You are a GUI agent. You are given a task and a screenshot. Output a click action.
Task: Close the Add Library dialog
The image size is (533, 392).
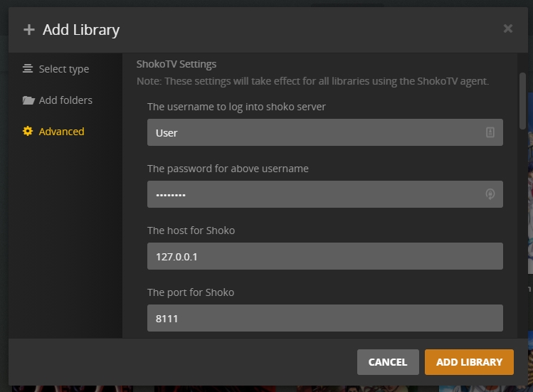pos(508,28)
